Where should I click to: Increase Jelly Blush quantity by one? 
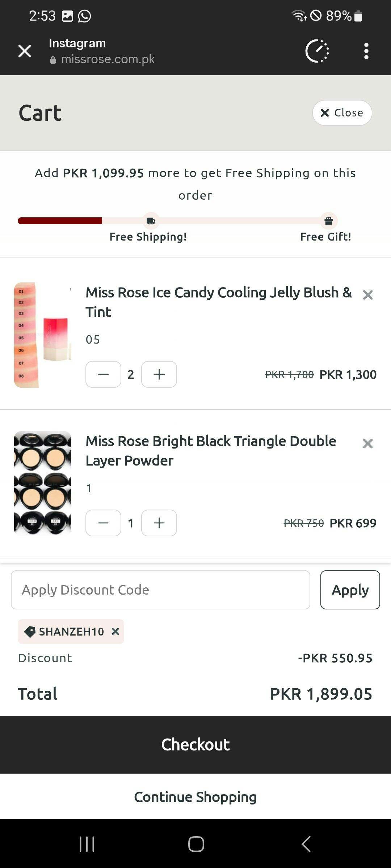click(x=159, y=374)
